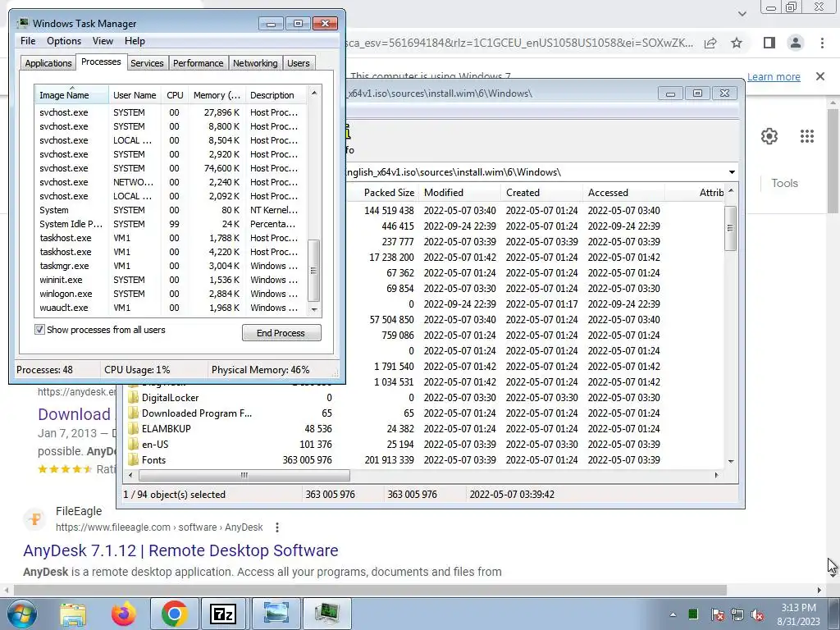Screen dimensions: 840x630
Task: Click 7-Zip vertical scrollbar thumb
Action: click(x=730, y=228)
